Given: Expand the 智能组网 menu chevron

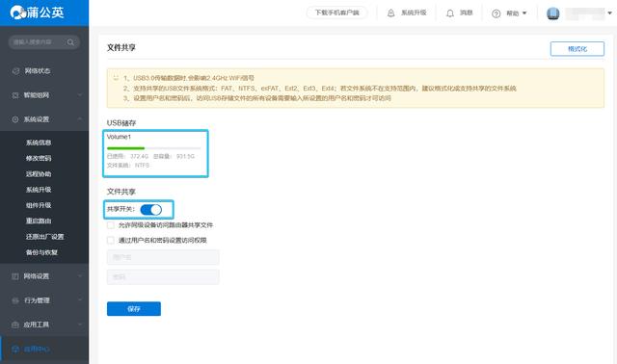Looking at the screenshot, I should point(79,95).
